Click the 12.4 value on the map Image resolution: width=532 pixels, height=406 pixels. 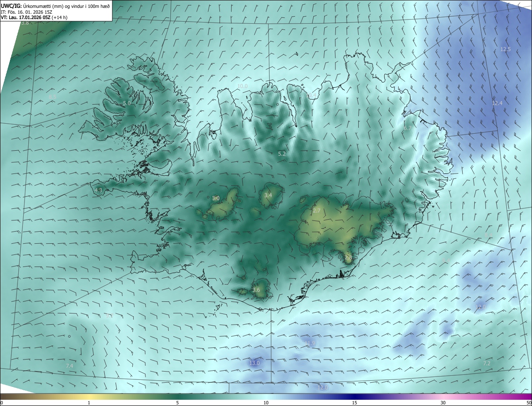click(x=497, y=103)
